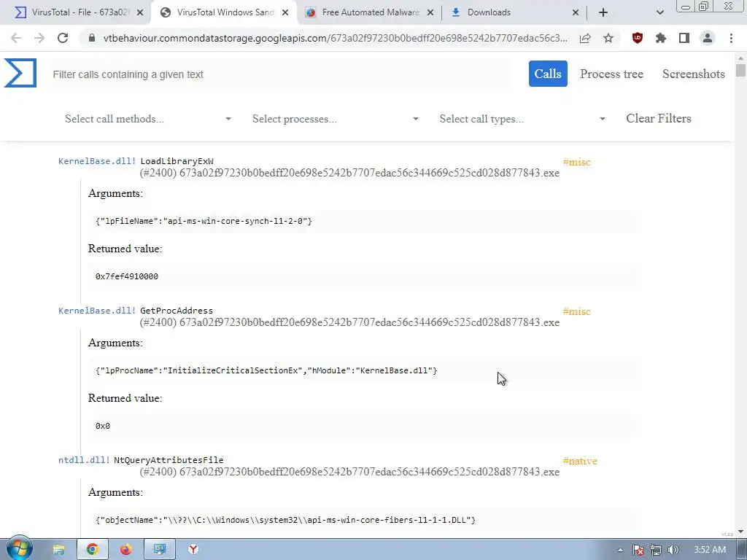Click the 3:52 AM system clock
The width and height of the screenshot is (747, 560).
click(x=709, y=550)
